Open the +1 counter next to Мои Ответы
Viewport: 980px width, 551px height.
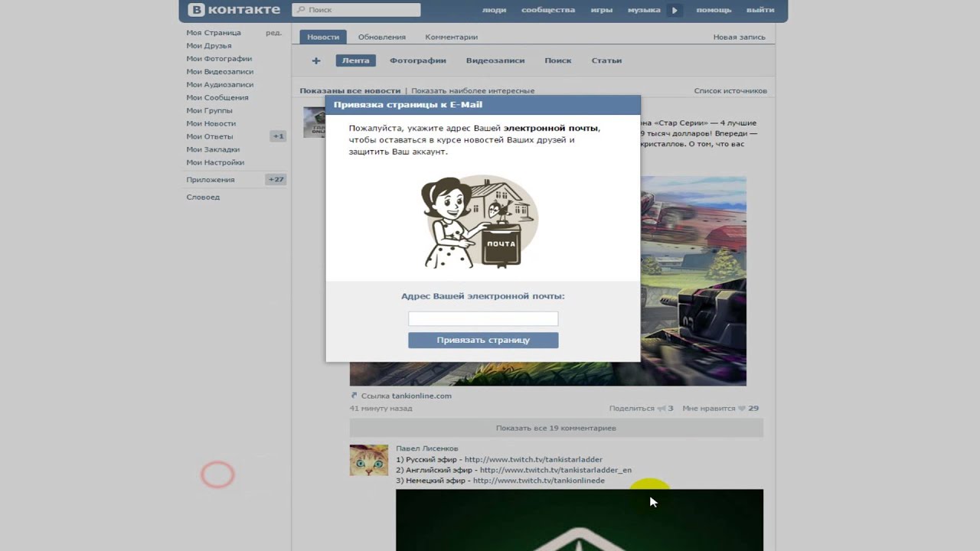tap(278, 136)
